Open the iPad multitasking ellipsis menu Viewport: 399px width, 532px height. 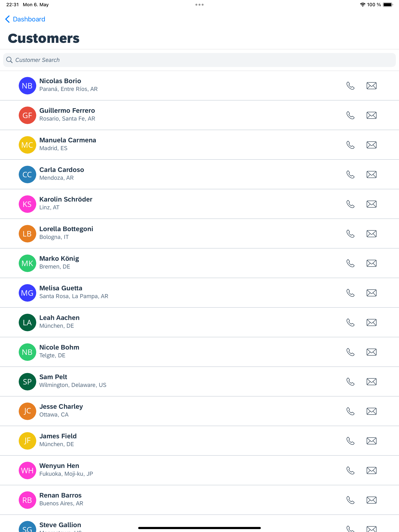click(x=199, y=4)
